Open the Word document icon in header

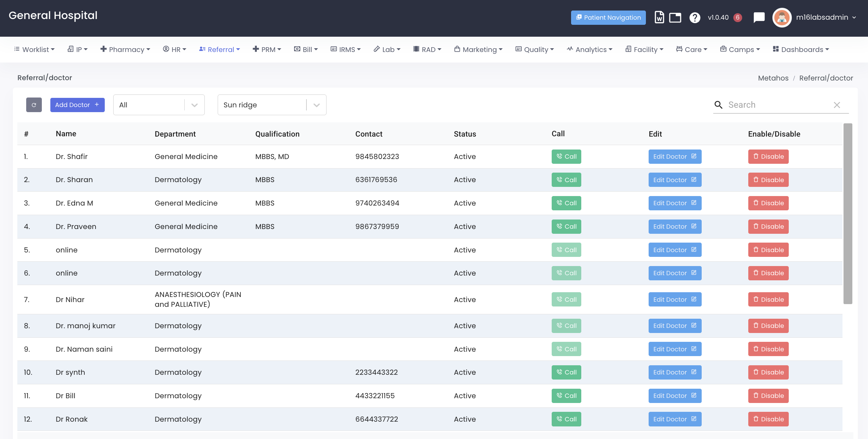click(x=659, y=17)
